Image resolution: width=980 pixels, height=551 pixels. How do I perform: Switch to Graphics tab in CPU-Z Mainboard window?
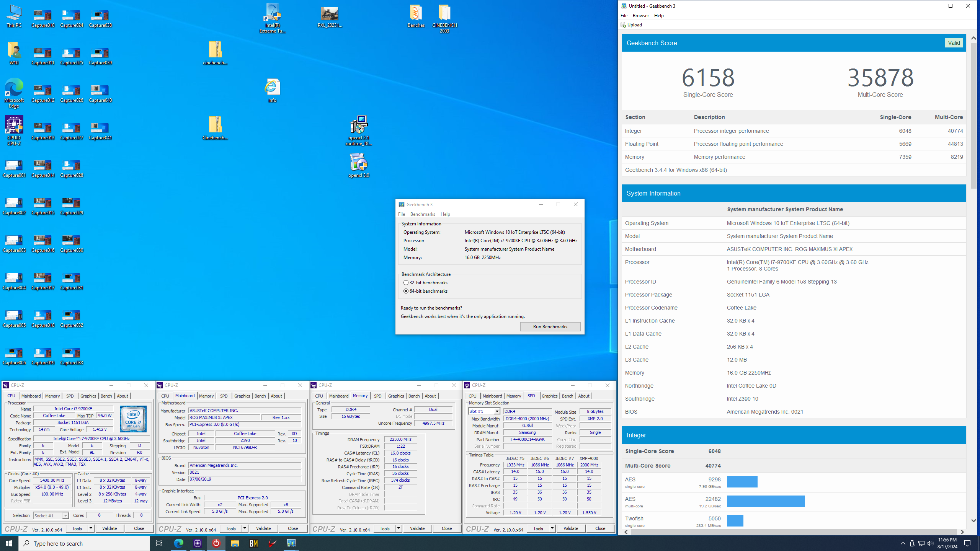242,396
